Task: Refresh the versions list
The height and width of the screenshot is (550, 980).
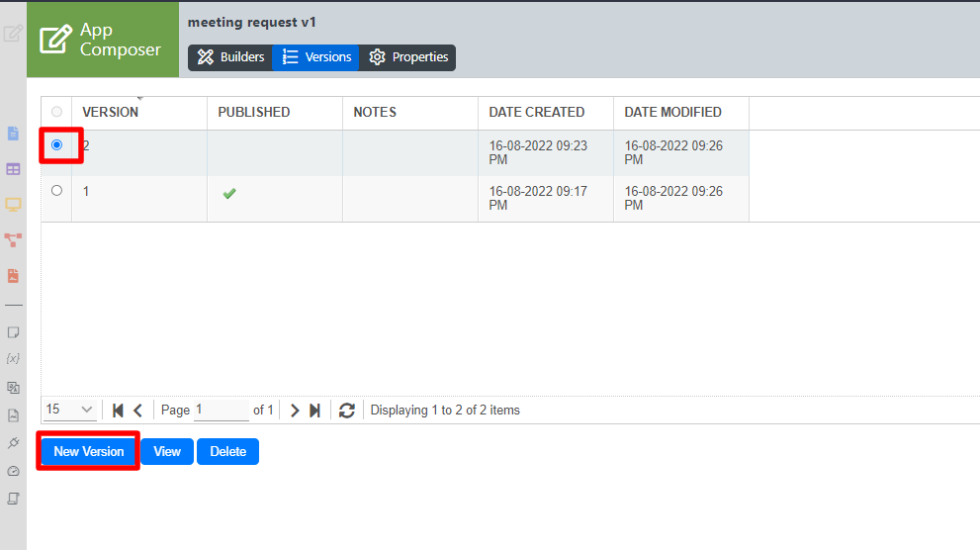Action: pyautogui.click(x=347, y=411)
